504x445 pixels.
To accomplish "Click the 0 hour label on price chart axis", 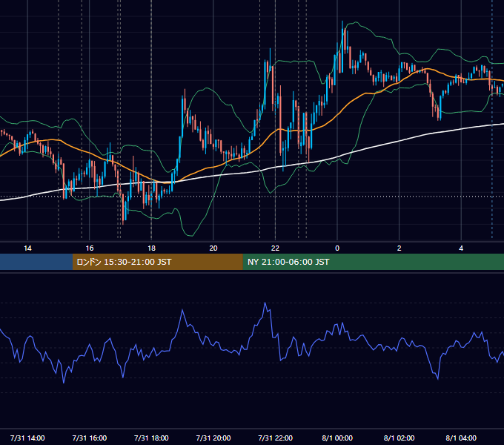I will (x=337, y=248).
